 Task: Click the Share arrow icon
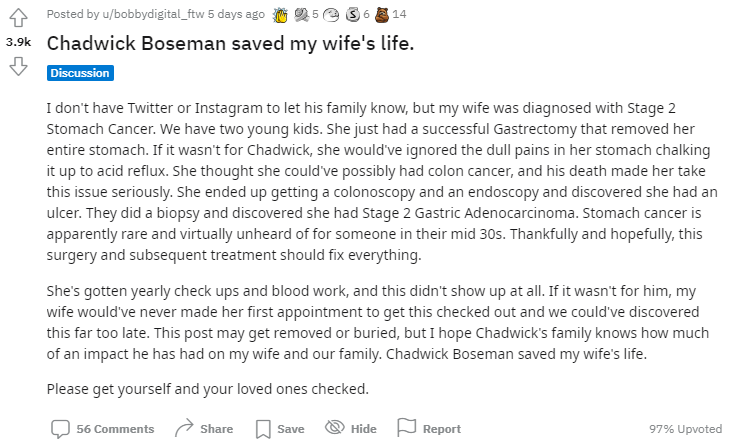tap(184, 428)
